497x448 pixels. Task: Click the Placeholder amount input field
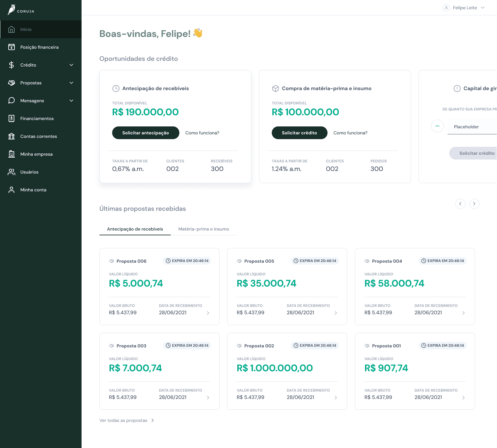click(x=472, y=127)
